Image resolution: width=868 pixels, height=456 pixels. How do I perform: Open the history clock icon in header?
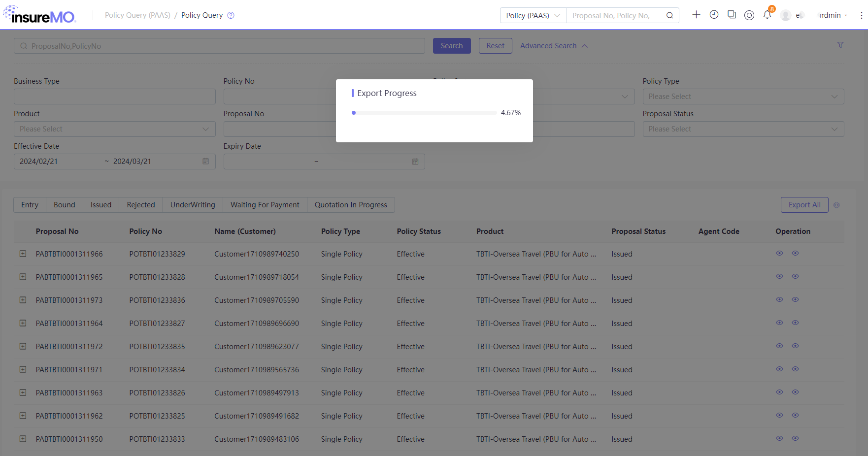(714, 15)
